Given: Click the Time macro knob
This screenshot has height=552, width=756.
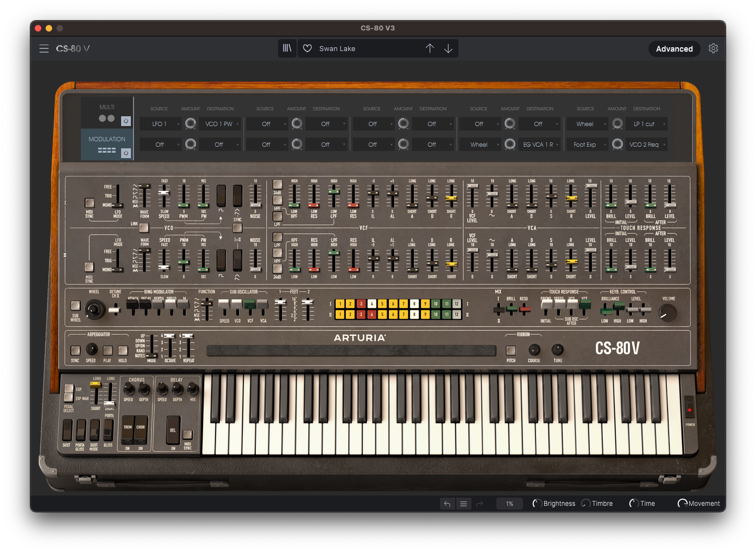Looking at the screenshot, I should (x=633, y=504).
